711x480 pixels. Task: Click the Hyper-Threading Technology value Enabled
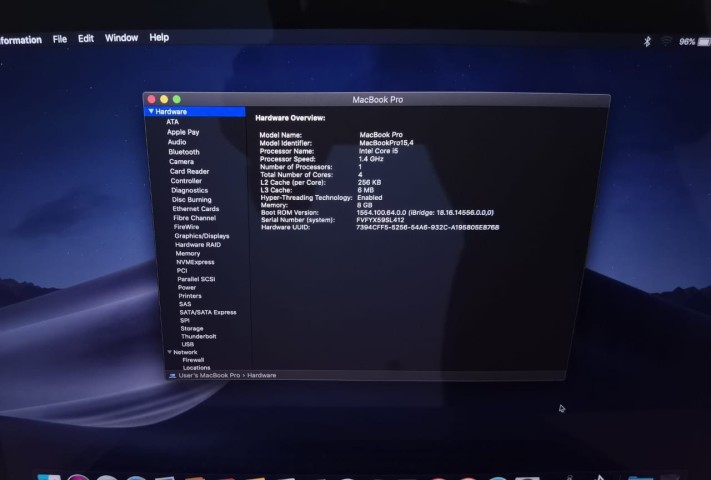pos(370,198)
